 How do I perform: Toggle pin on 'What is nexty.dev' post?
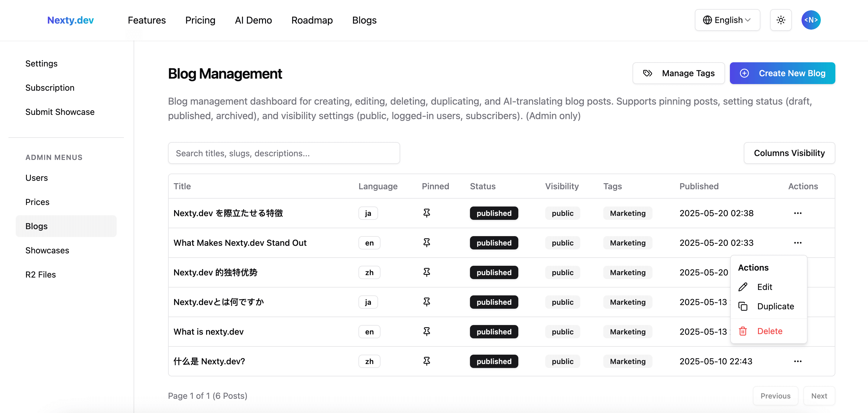pos(426,332)
